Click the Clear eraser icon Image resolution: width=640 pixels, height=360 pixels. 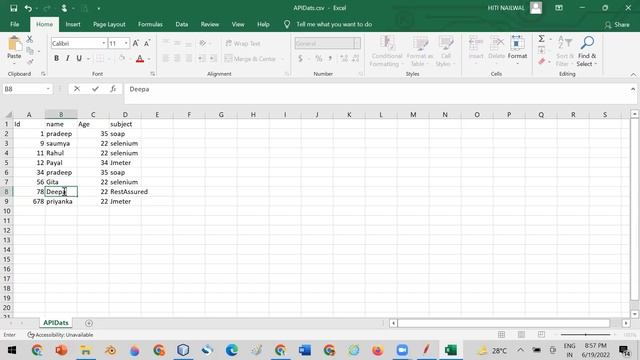(x=542, y=62)
